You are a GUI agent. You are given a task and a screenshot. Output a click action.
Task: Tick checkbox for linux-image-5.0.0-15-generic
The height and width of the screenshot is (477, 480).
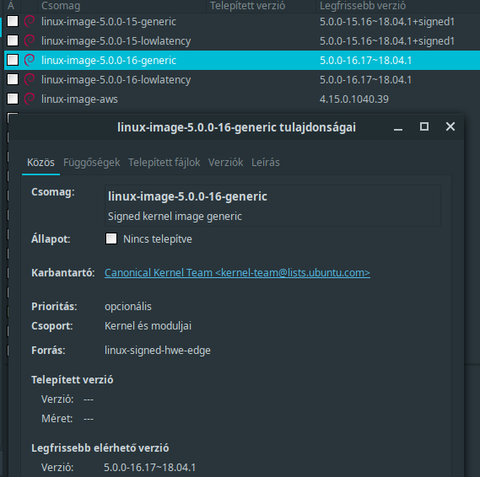pyautogui.click(x=13, y=21)
